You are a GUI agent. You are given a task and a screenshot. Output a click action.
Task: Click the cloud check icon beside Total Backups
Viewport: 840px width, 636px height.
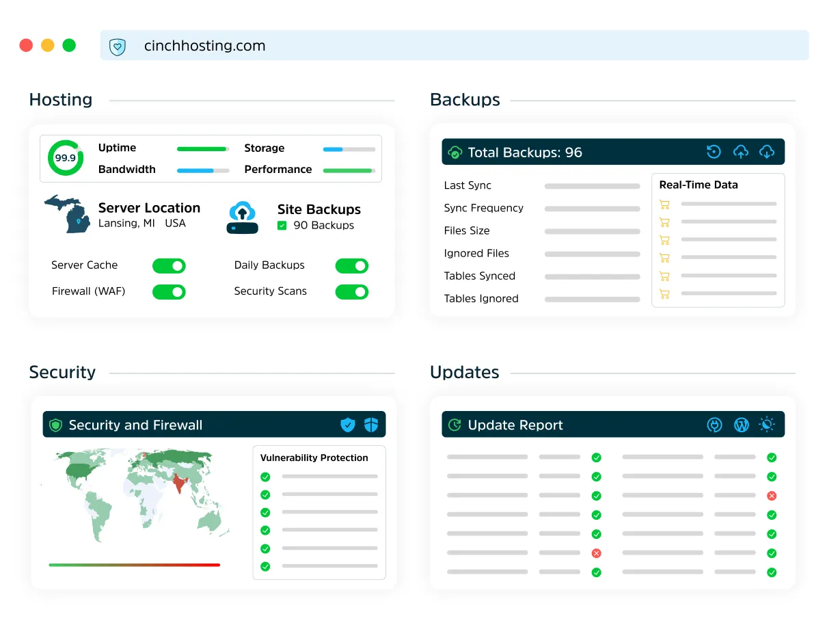(455, 153)
